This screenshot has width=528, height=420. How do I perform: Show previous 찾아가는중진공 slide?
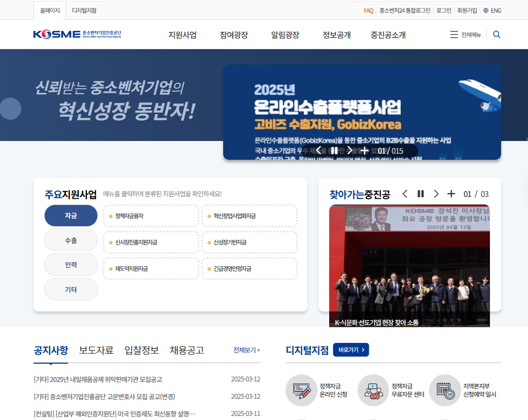405,194
